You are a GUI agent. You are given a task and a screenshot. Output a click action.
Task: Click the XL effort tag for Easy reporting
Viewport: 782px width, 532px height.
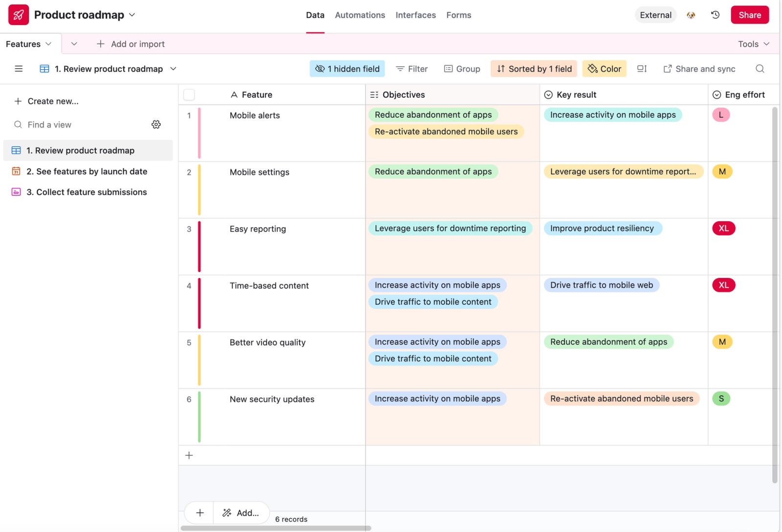(x=724, y=228)
